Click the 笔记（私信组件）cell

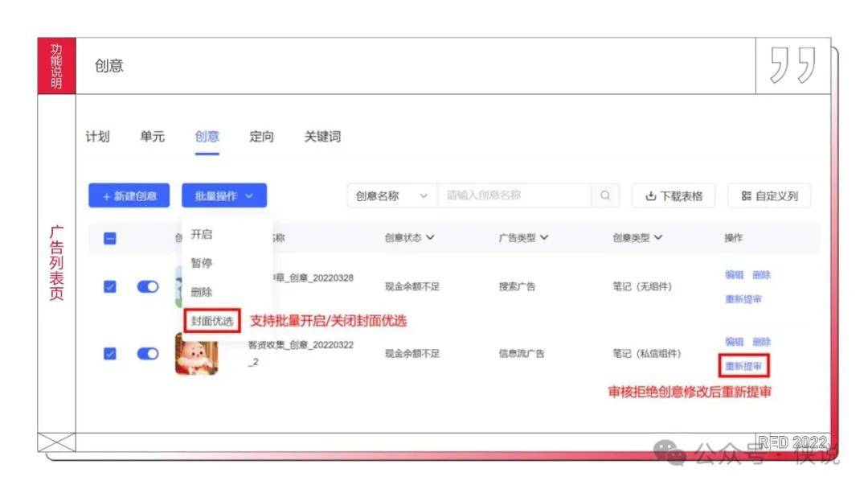(x=646, y=353)
